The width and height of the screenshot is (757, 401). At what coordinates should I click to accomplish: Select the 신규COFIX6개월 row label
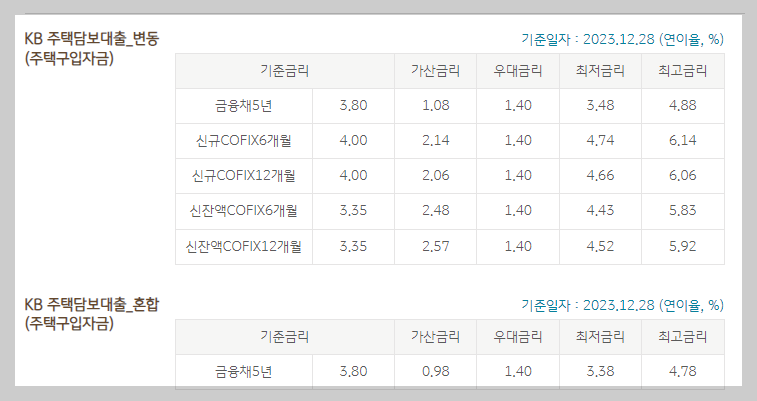[244, 140]
